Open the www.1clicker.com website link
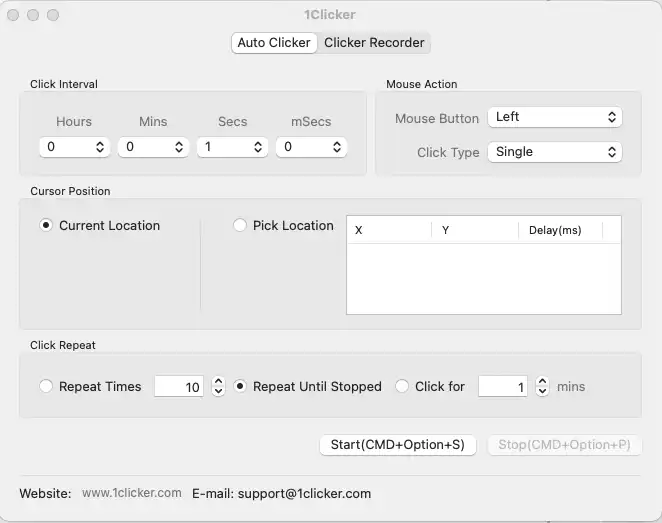The height and width of the screenshot is (523, 662). [x=132, y=493]
